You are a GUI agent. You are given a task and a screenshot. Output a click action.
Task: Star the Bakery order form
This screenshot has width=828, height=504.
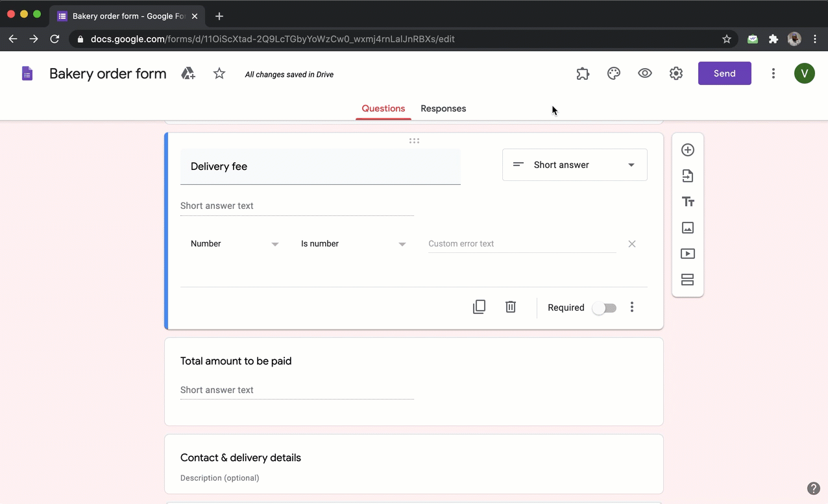click(219, 73)
